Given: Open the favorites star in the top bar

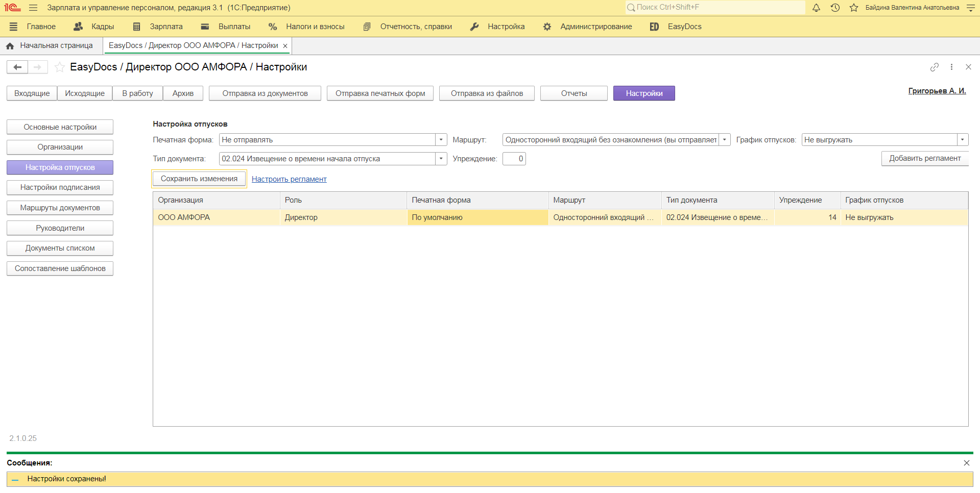Looking at the screenshot, I should (853, 8).
